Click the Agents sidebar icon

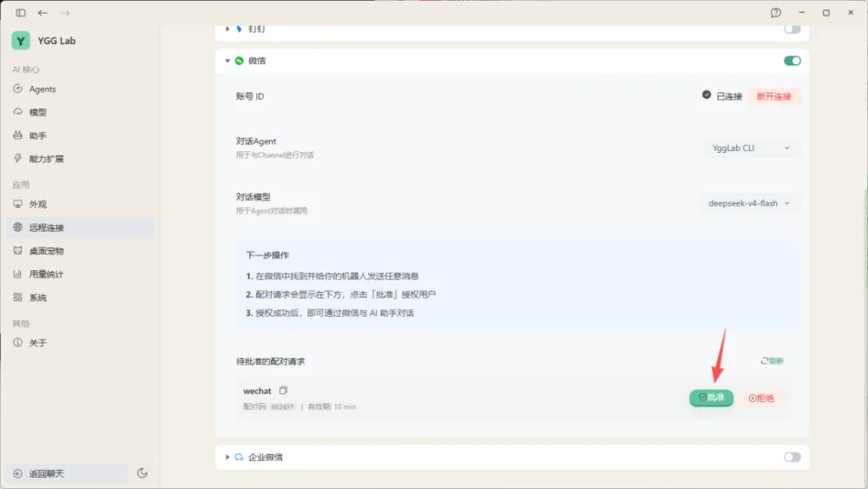[x=17, y=89]
